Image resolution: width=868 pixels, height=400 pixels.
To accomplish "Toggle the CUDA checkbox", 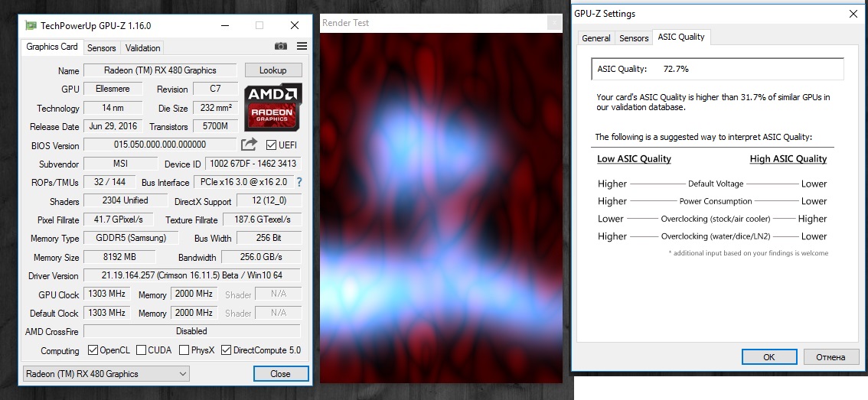I will click(141, 350).
